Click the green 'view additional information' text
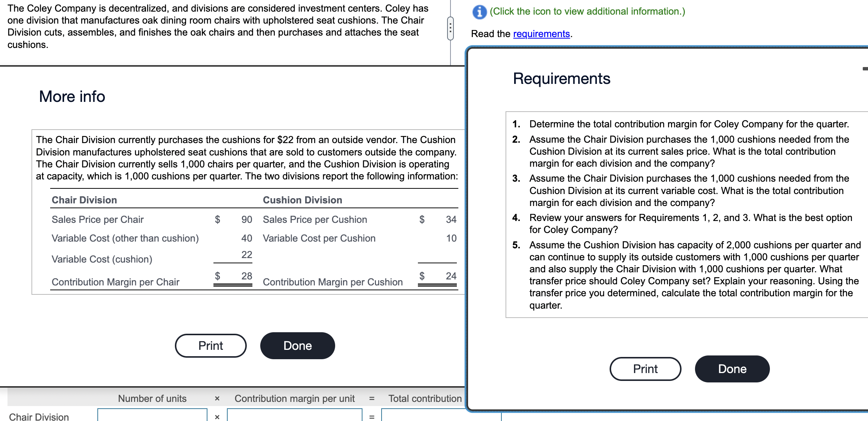This screenshot has width=868, height=421. click(x=587, y=12)
